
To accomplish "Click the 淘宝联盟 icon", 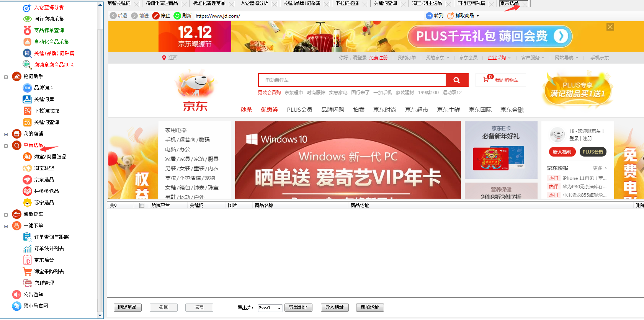I will pyautogui.click(x=27, y=168).
